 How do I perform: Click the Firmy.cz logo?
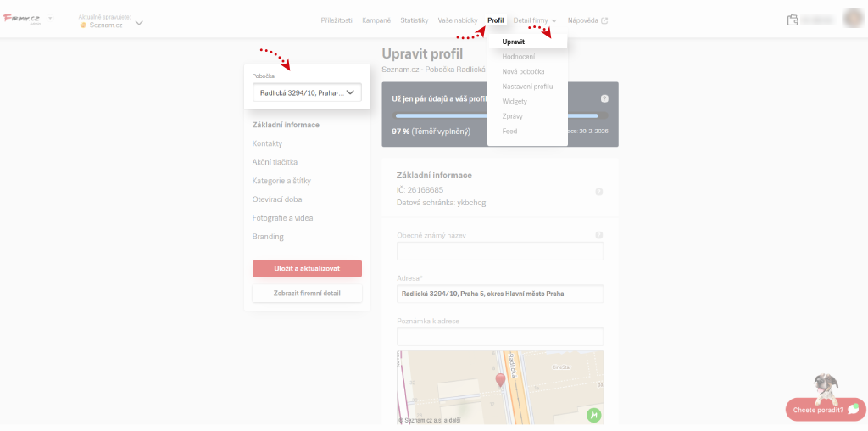tap(23, 19)
